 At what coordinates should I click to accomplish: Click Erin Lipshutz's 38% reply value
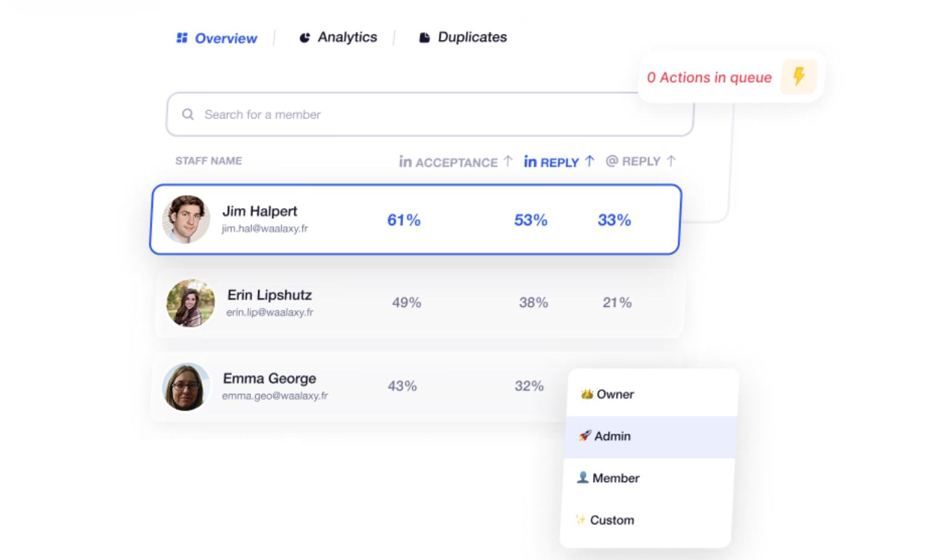point(534,303)
